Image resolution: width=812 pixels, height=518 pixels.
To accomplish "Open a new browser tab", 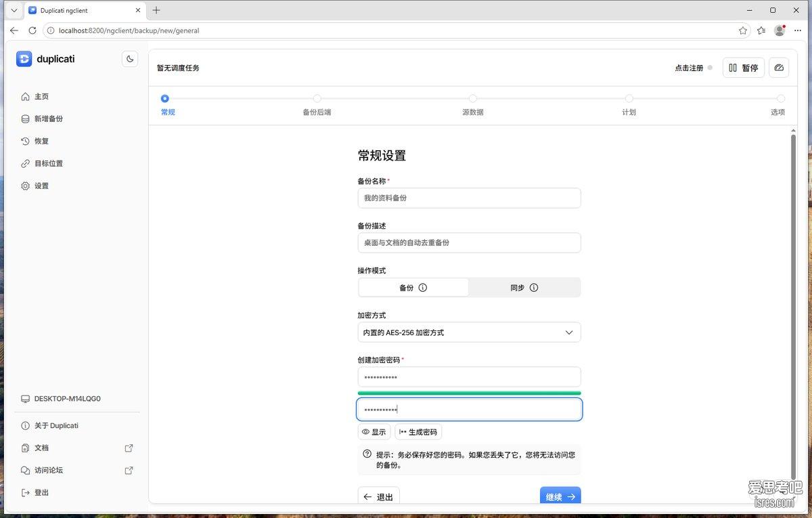I will [x=156, y=10].
